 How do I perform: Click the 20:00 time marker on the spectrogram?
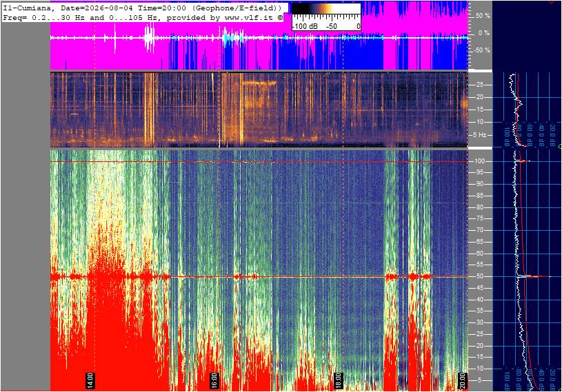[x=463, y=380]
